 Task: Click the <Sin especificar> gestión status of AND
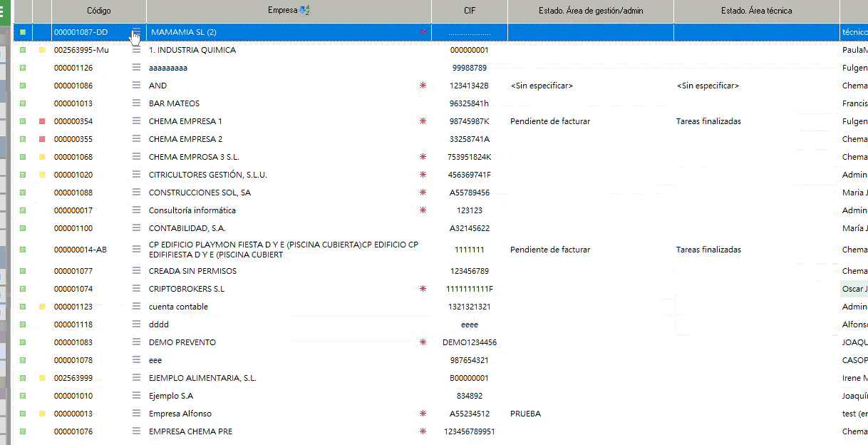coord(542,86)
